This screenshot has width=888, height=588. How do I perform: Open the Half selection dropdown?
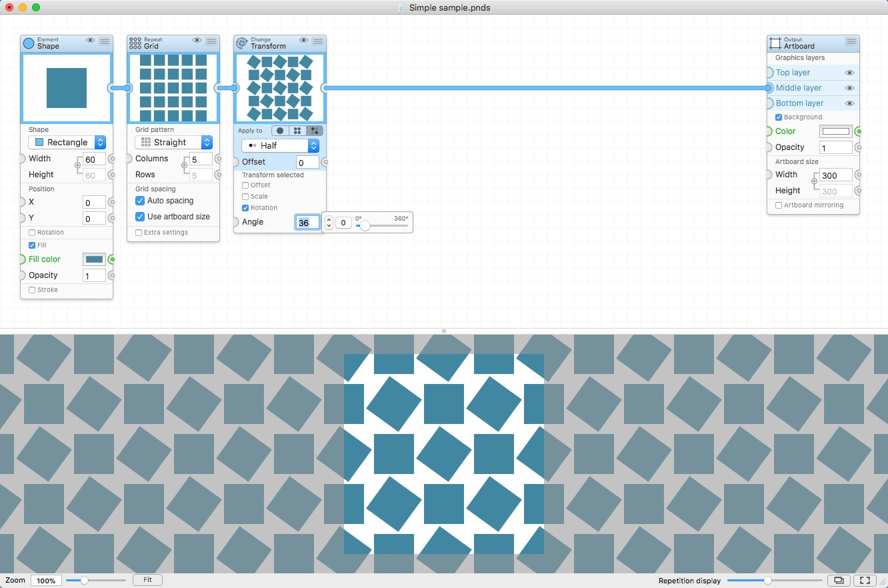tap(280, 145)
